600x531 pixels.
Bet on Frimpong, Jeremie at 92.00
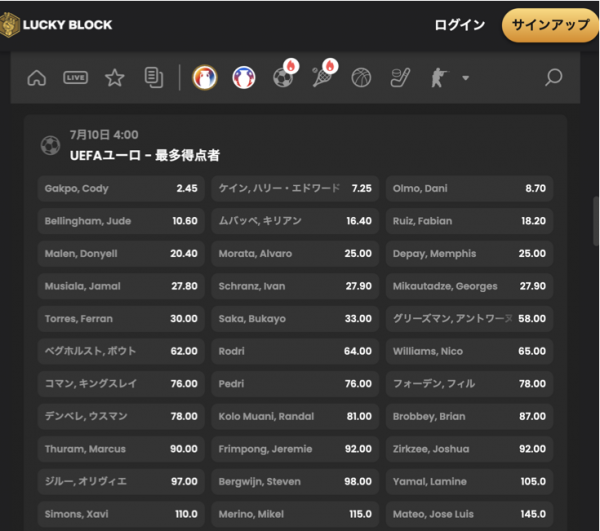tap(295, 449)
